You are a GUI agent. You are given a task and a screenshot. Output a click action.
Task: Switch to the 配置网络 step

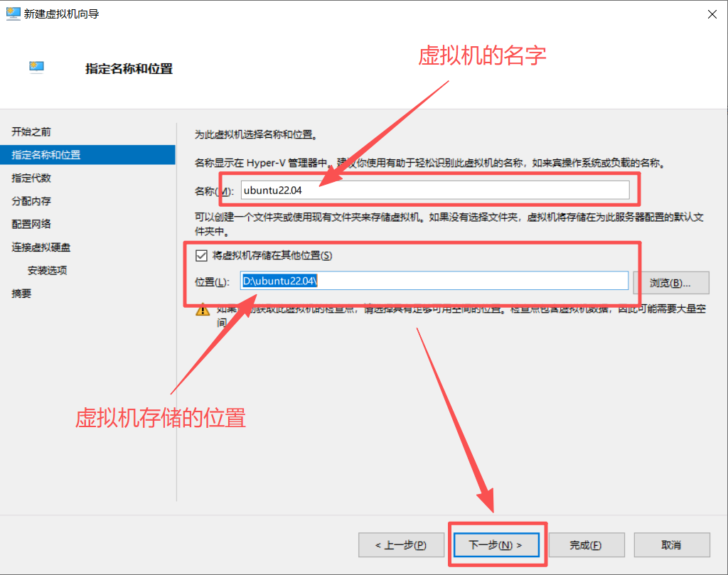31,224
